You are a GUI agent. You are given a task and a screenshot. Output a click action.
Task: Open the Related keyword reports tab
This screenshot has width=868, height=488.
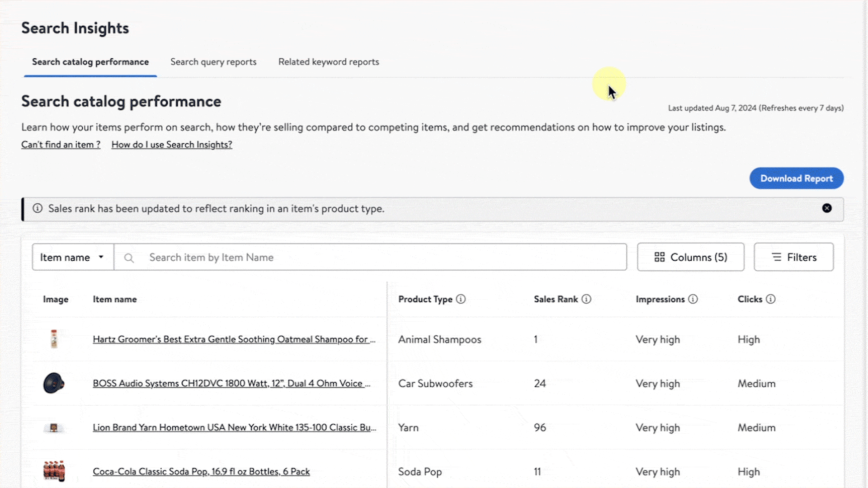[x=329, y=61]
